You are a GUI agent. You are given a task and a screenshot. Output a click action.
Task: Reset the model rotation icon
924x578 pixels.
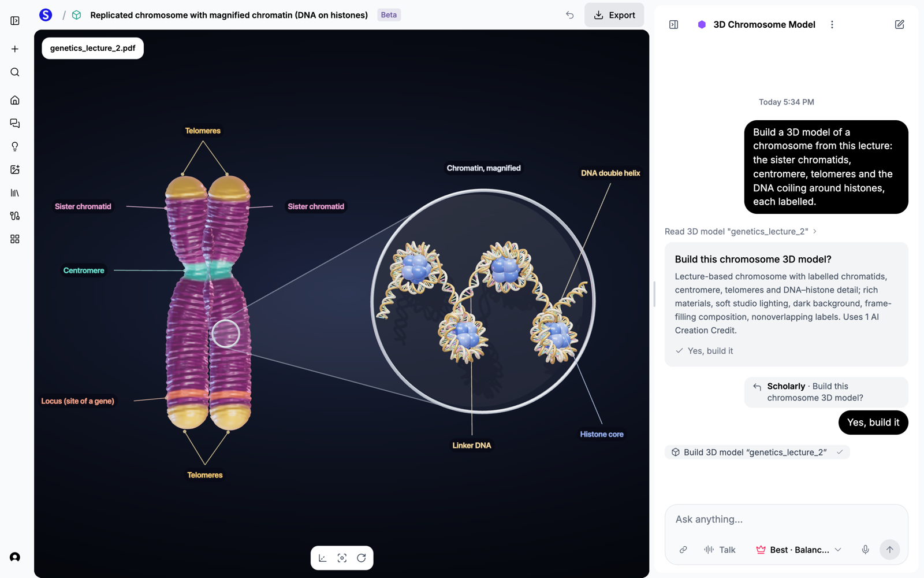(x=362, y=558)
